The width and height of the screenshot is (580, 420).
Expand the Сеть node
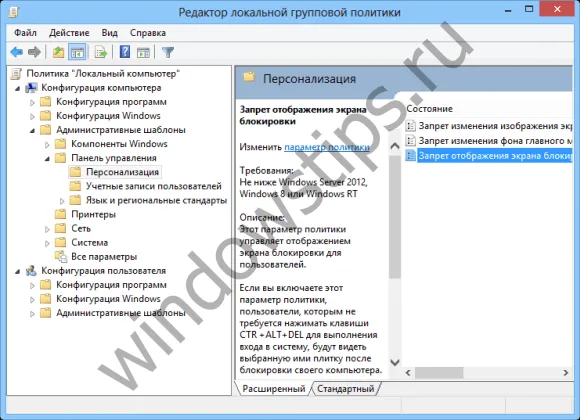click(47, 229)
